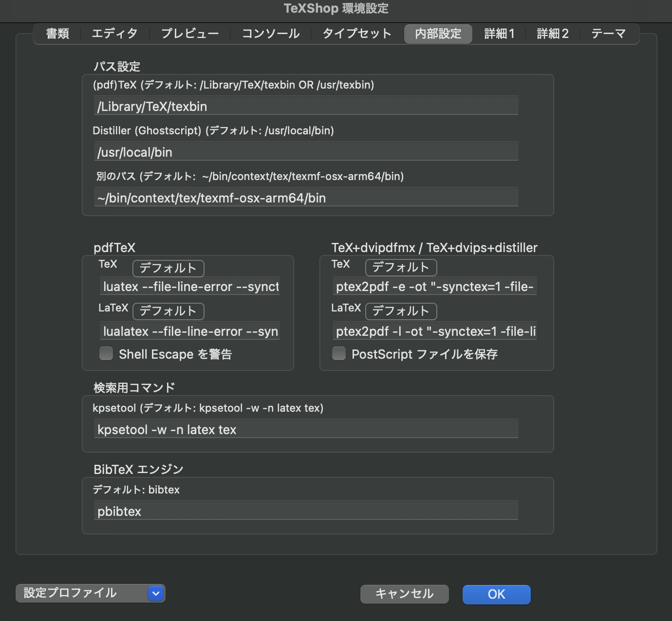Viewport: 672px width, 621px height.
Task: Switch to the 詳細1 tab
Action: click(x=500, y=34)
